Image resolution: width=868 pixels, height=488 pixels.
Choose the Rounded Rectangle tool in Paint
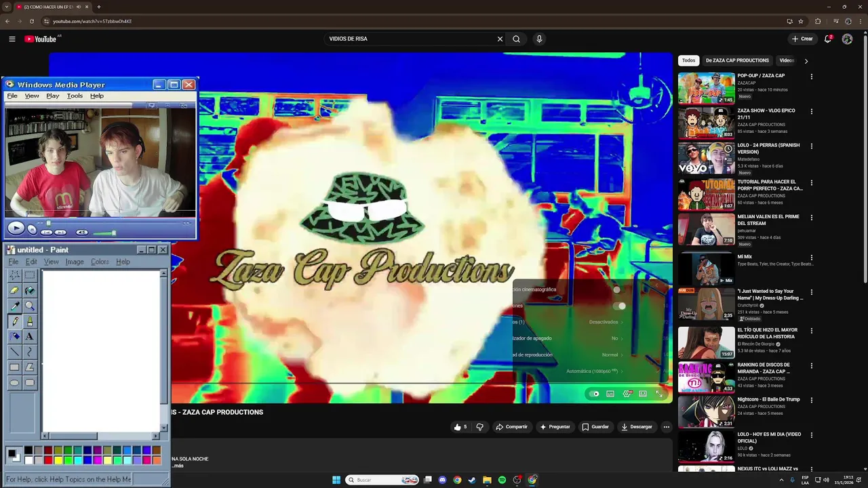click(x=30, y=382)
